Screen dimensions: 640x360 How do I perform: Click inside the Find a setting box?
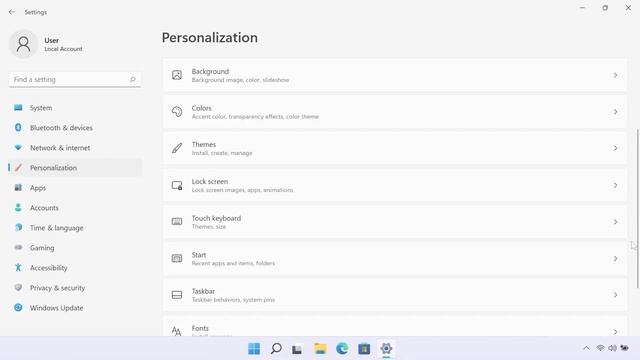(75, 80)
